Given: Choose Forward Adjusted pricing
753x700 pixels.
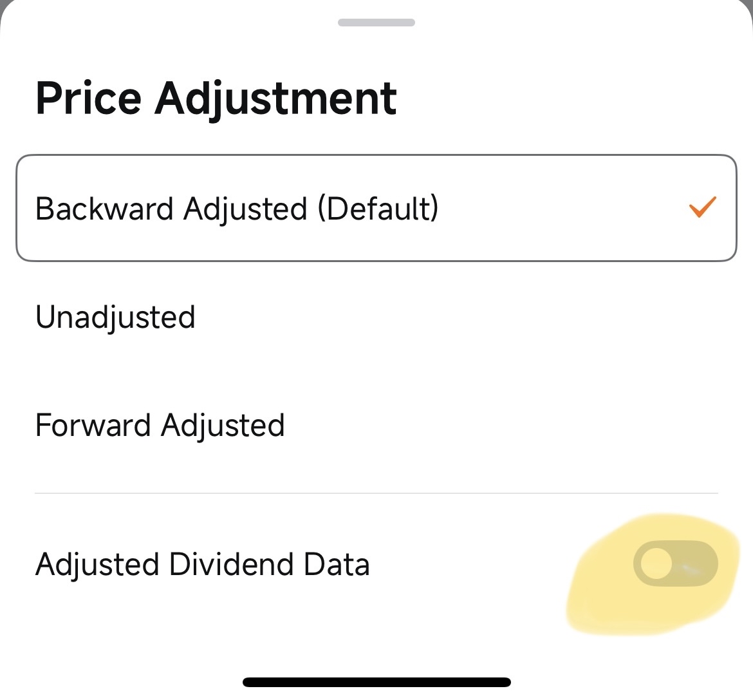Looking at the screenshot, I should (376, 425).
